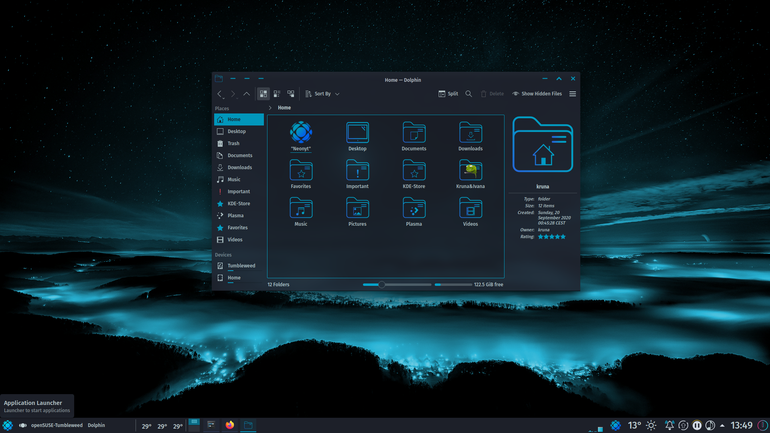Open the brightness sun icon in tray
The image size is (770, 433).
651,426
